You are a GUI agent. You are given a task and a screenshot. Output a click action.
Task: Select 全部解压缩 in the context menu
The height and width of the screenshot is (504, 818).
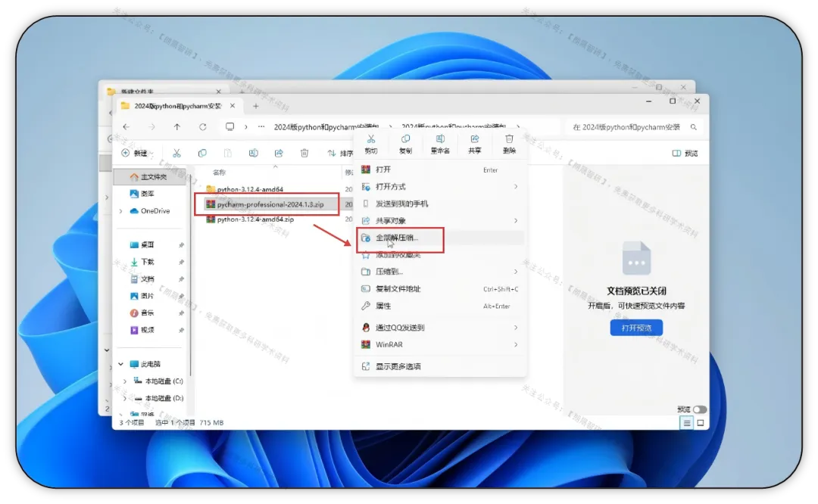[440, 238]
